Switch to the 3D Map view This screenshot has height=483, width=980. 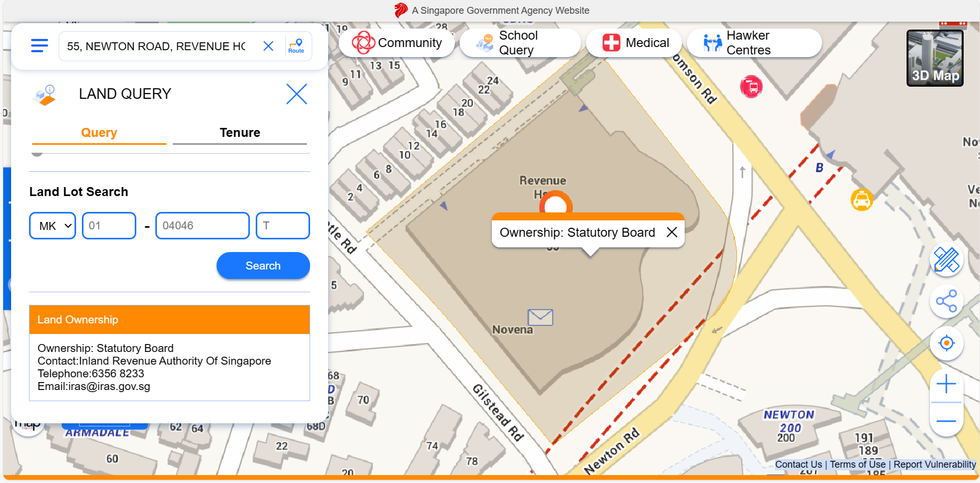point(935,58)
